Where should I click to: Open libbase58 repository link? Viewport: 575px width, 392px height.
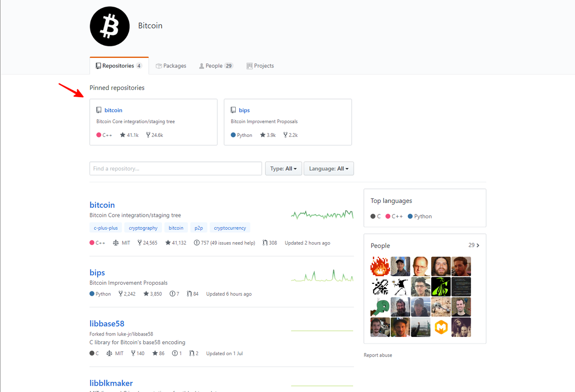107,324
